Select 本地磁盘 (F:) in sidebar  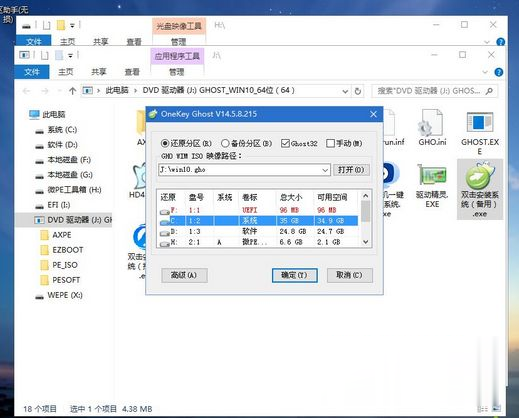[x=63, y=160]
